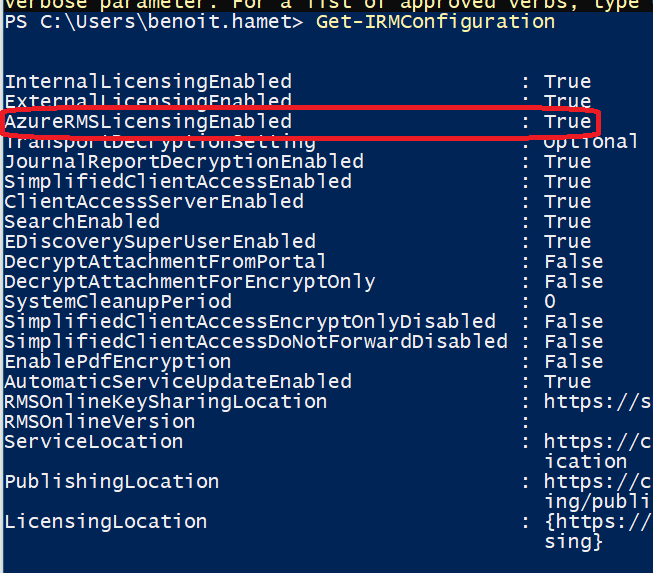Click the SystemCleanupPeriod value 0
Screen dimensions: 653x573
[550, 302]
